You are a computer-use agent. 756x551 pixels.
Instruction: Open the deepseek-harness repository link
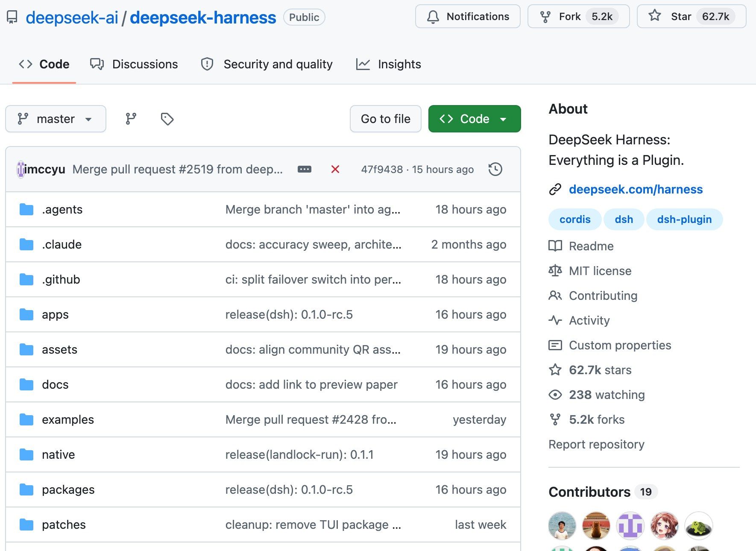pyautogui.click(x=203, y=18)
